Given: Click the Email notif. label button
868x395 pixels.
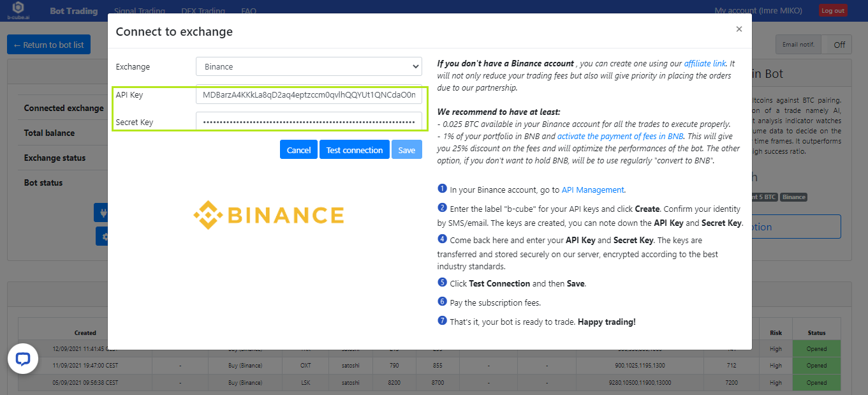Looking at the screenshot, I should [x=798, y=45].
